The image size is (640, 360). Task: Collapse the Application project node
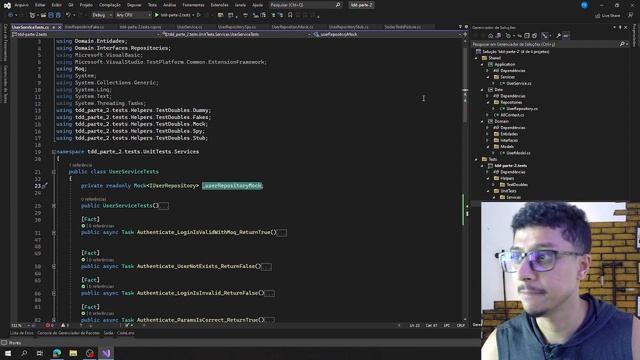tap(482, 64)
